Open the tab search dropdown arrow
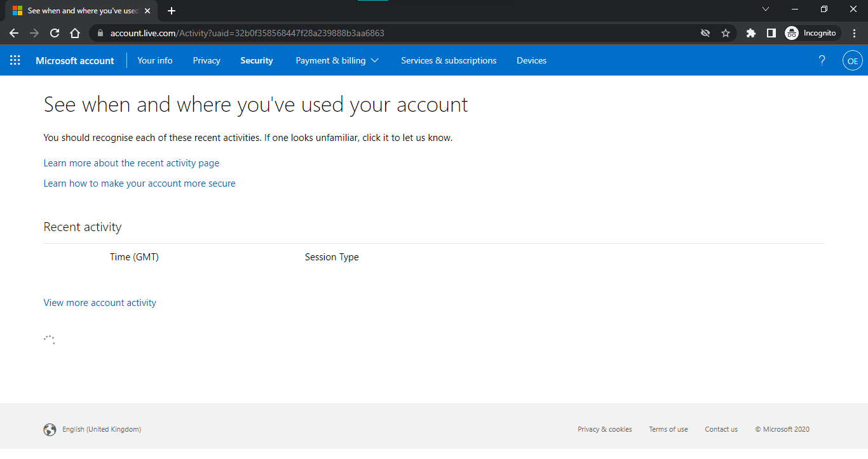The height and width of the screenshot is (459, 868). 766,10
